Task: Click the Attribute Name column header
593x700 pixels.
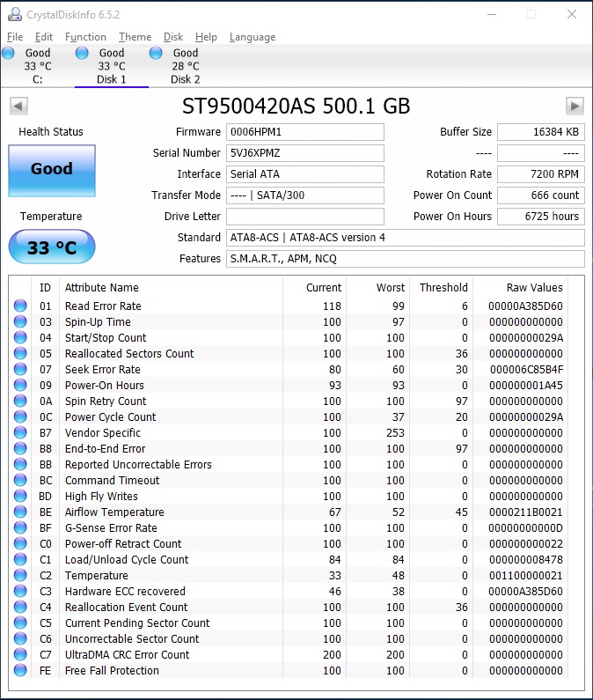Action: [x=102, y=288]
